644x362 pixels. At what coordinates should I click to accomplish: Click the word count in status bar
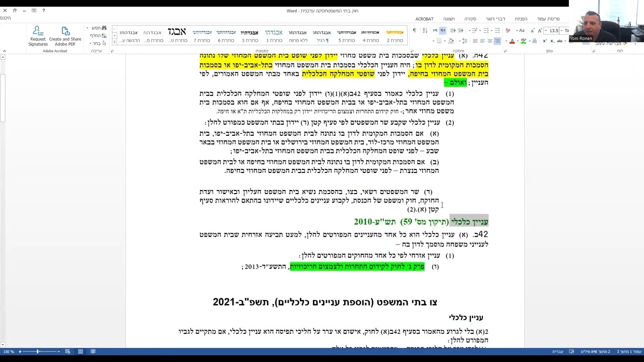[595, 351]
